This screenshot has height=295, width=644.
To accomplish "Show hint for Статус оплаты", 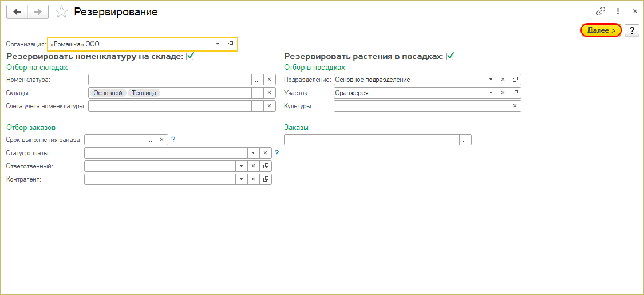I will click(277, 153).
